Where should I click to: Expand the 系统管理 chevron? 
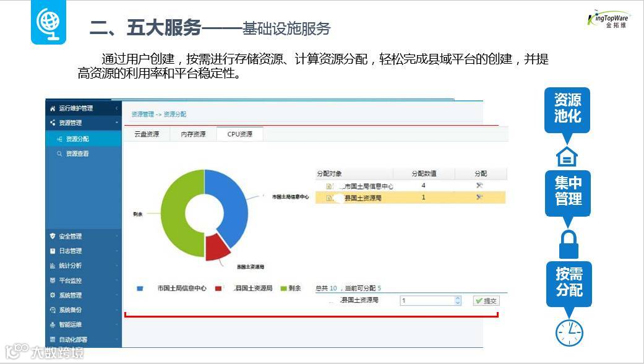click(117, 295)
